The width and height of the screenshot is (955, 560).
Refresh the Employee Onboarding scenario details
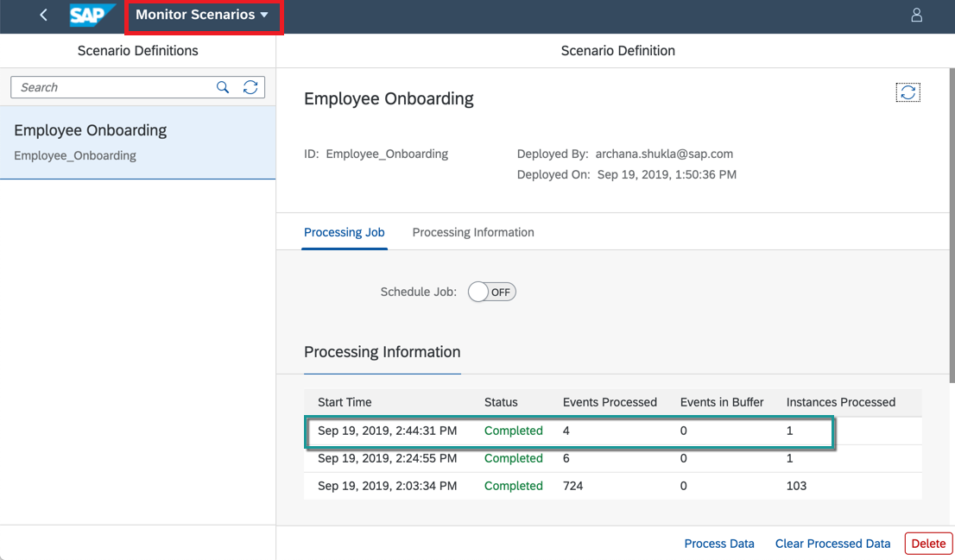pos(908,91)
